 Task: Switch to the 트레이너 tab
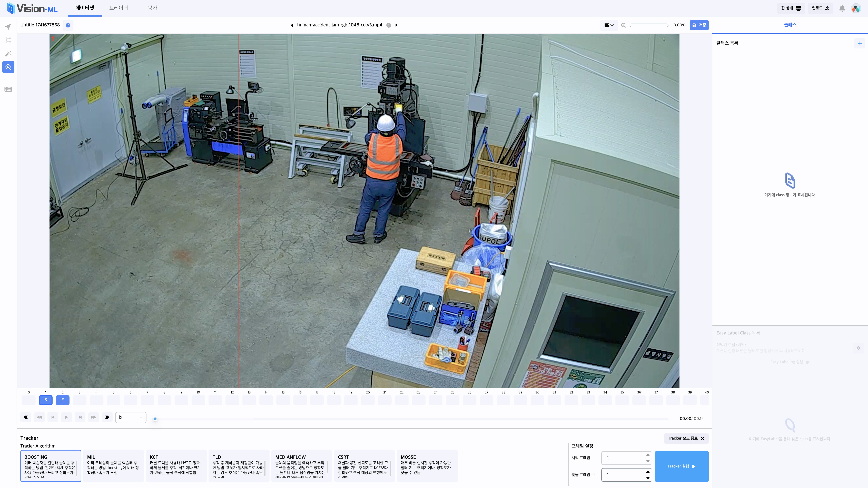pyautogui.click(x=119, y=8)
